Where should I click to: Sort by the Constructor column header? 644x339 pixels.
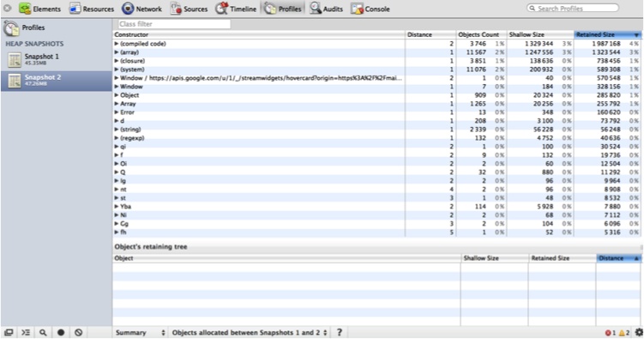tap(259, 34)
